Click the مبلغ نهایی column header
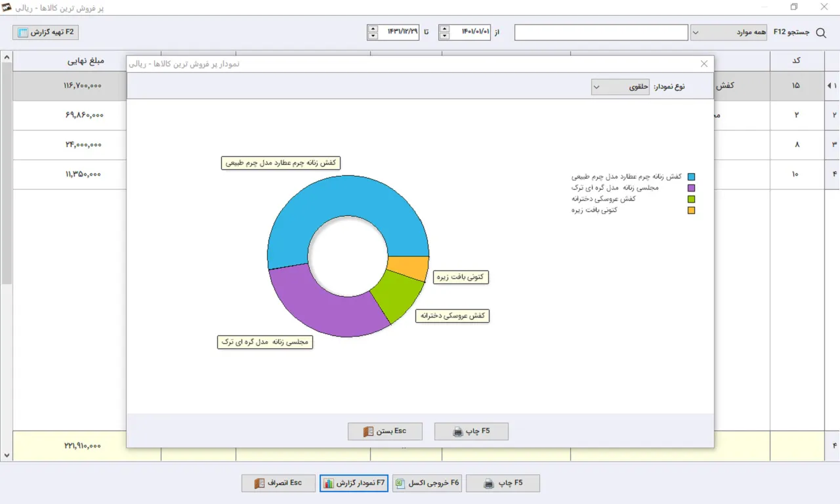The width and height of the screenshot is (840, 504). 85,61
